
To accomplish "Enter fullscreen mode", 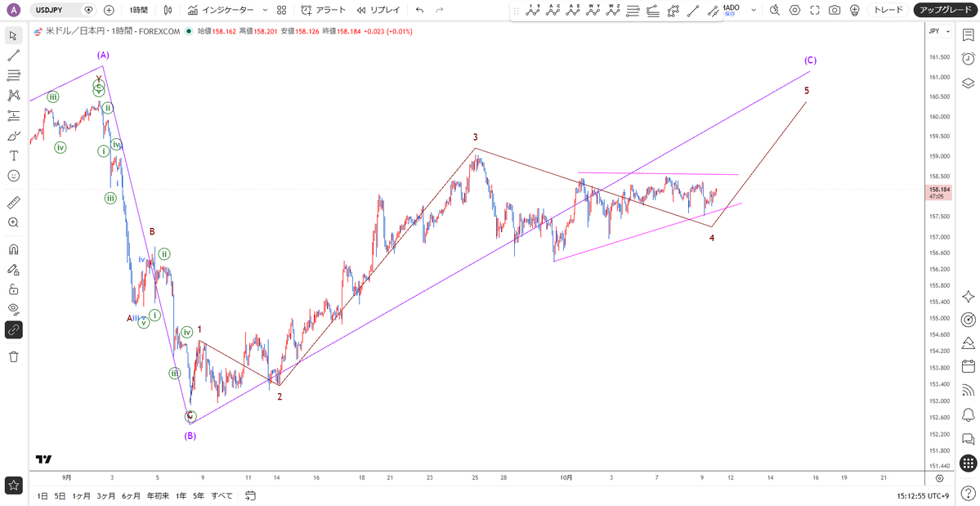I will point(814,10).
